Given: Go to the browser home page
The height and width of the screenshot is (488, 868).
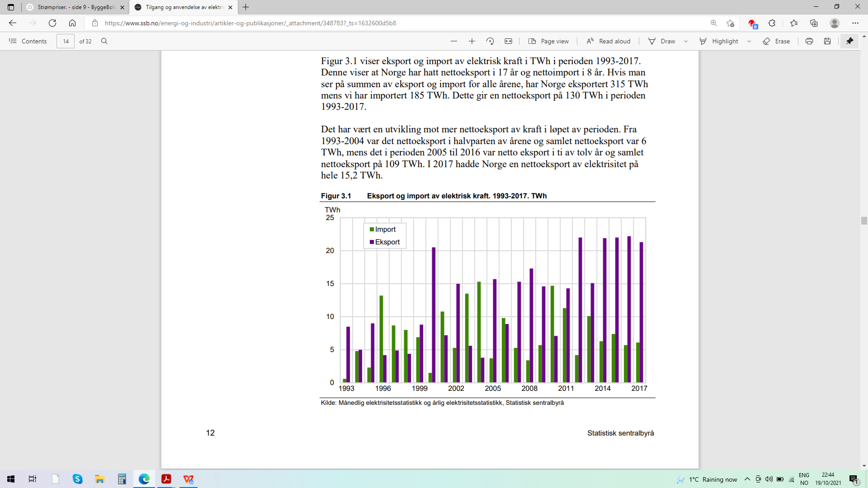Looking at the screenshot, I should (72, 23).
